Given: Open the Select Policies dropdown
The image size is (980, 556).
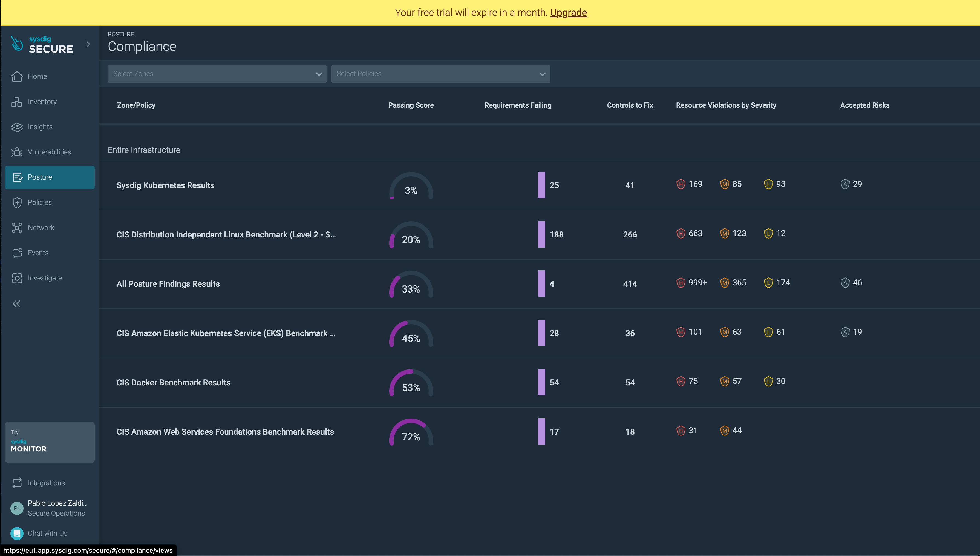Looking at the screenshot, I should point(440,74).
